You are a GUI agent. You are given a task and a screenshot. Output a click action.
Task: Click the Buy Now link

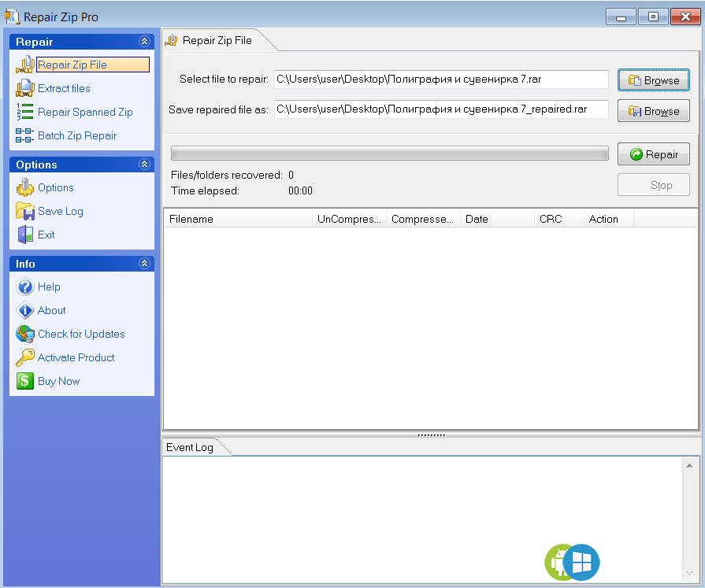59,381
